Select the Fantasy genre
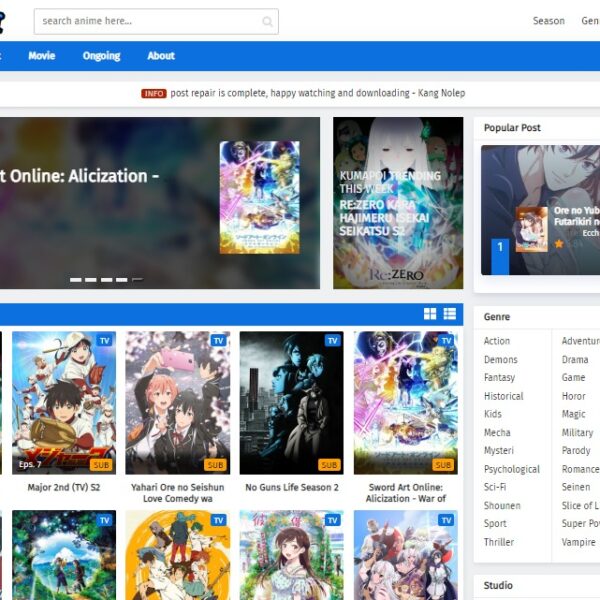The image size is (600, 600). click(499, 377)
